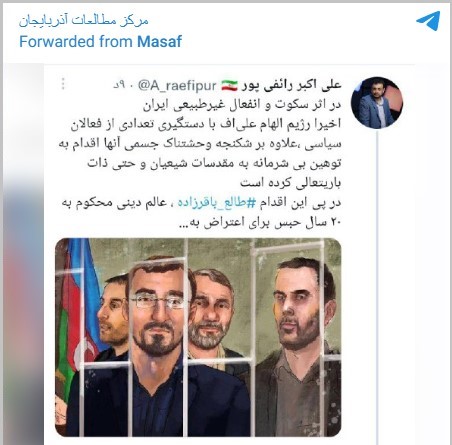The height and width of the screenshot is (445, 452).
Task: Open the hashtag #طالع_باقرزاده
Action: click(217, 203)
